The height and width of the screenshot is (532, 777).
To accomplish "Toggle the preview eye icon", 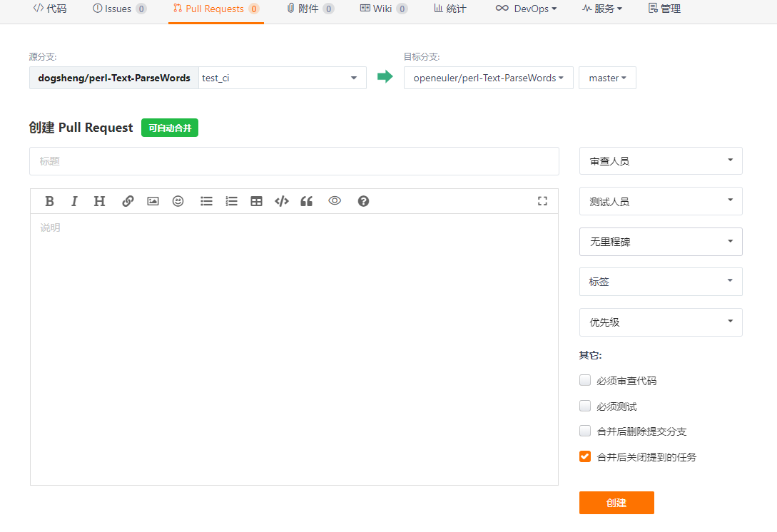I will point(335,201).
